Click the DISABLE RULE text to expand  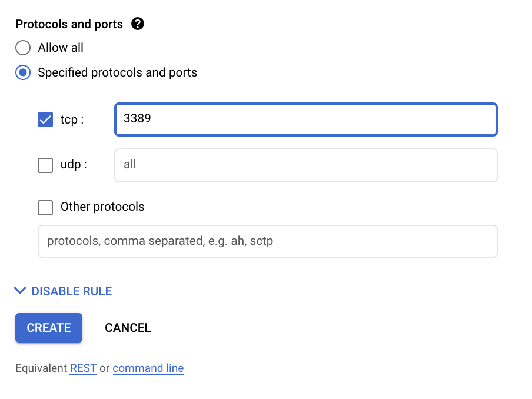coord(72,291)
